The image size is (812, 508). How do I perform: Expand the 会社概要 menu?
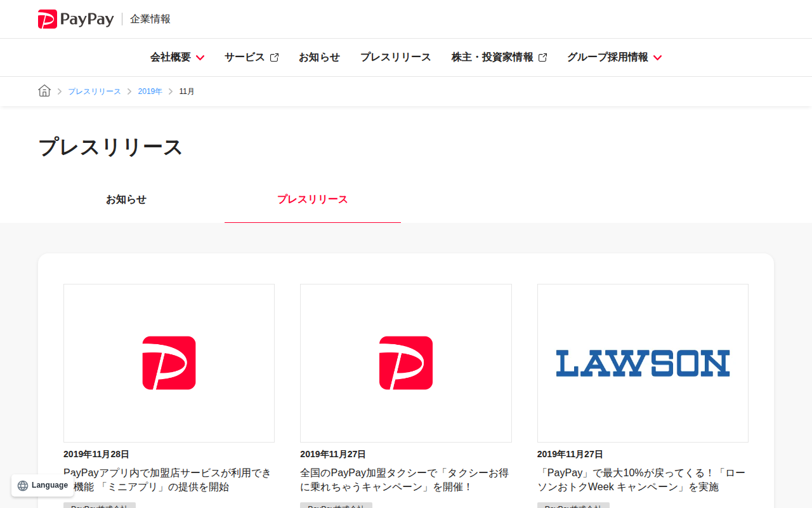(177, 57)
